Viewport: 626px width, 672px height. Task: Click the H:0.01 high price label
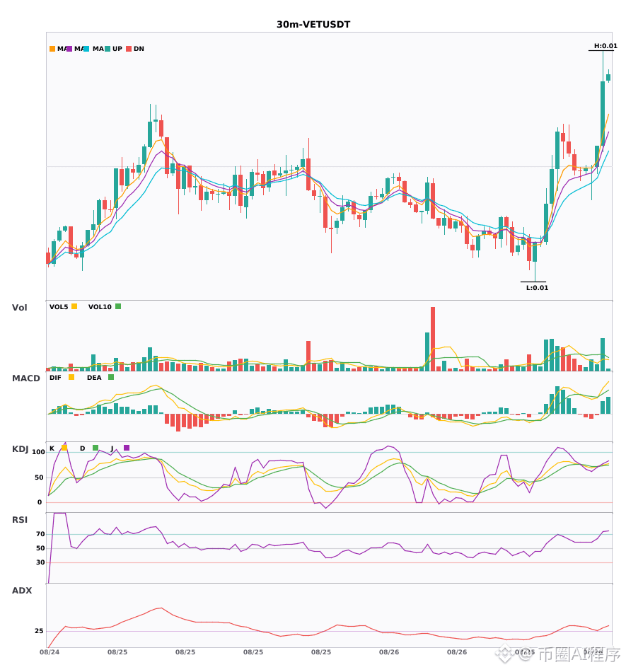pyautogui.click(x=605, y=46)
